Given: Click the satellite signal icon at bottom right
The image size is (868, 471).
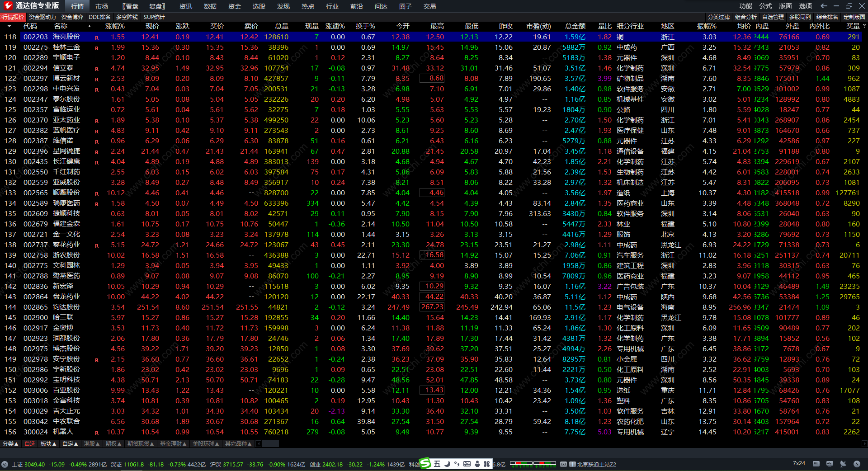Looking at the screenshot, I should click(x=843, y=464).
